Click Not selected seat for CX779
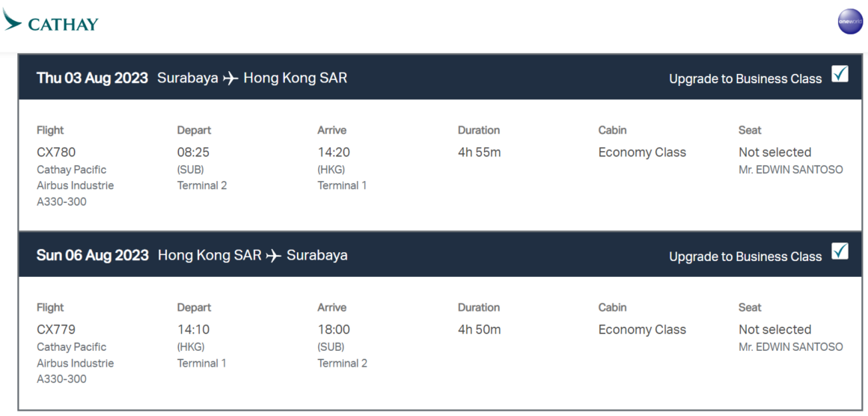The width and height of the screenshot is (868, 416). [774, 330]
